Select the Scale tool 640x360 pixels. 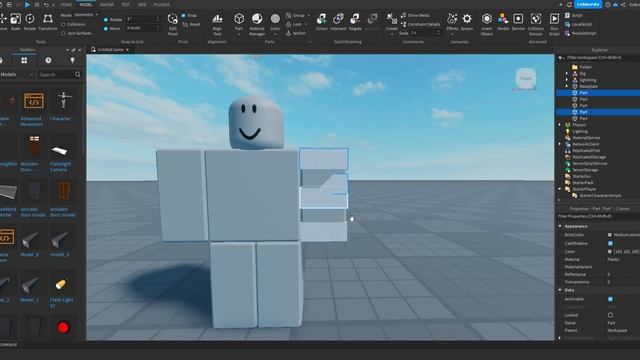click(x=16, y=22)
